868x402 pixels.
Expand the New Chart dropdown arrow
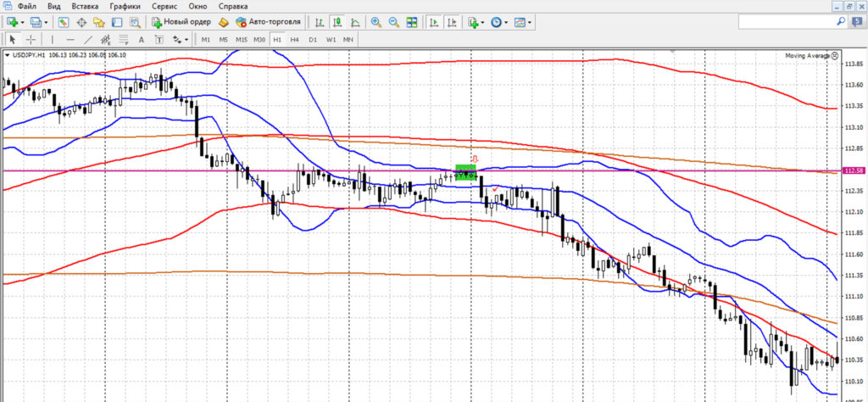click(x=22, y=23)
